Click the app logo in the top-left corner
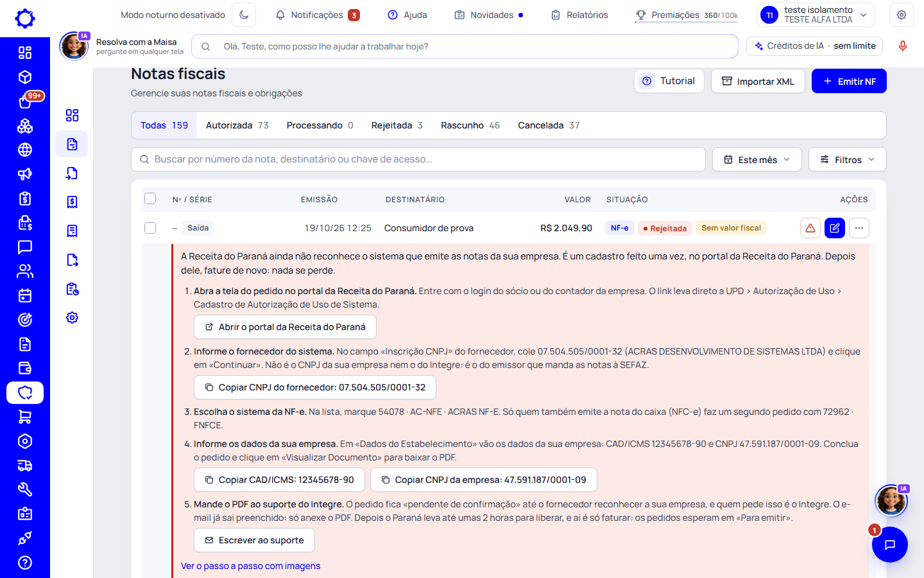 [x=25, y=18]
